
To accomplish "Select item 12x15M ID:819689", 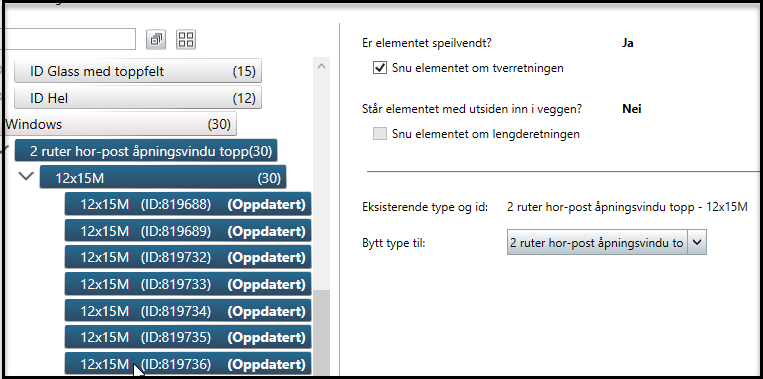I will (188, 230).
